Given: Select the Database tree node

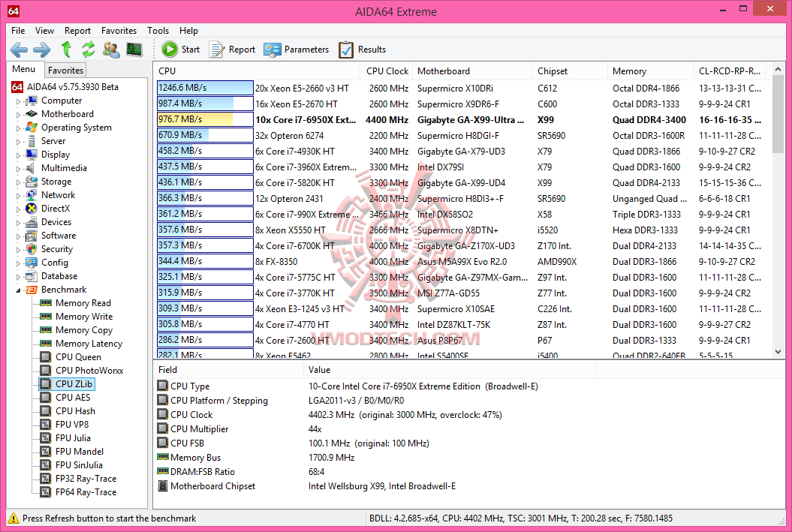Looking at the screenshot, I should (x=59, y=276).
